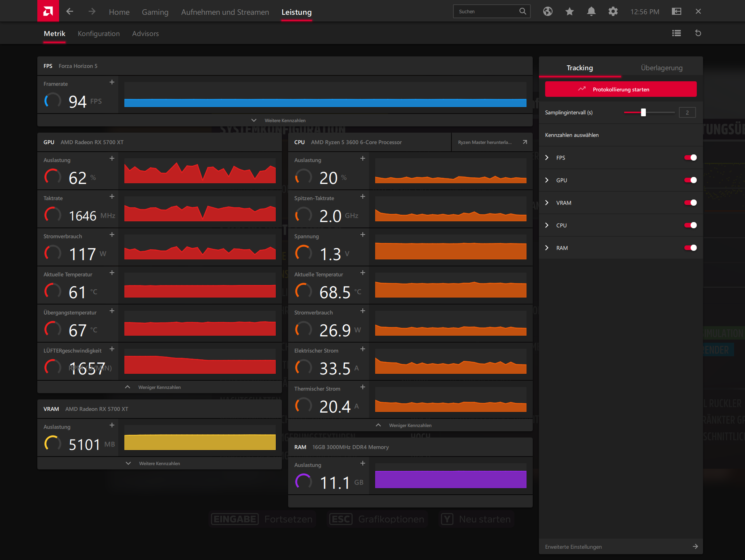Click the sidebar dock window icon
Viewport: 745px width, 560px height.
(677, 11)
